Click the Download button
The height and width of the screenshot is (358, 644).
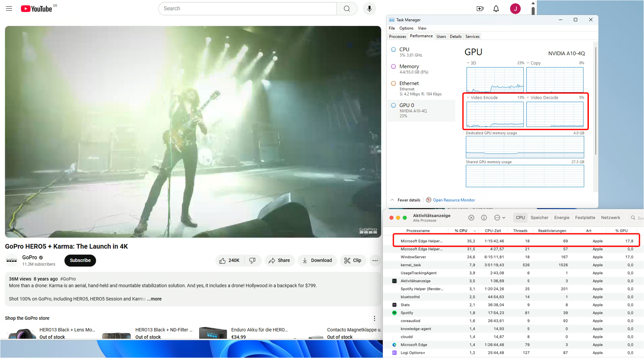coord(317,261)
